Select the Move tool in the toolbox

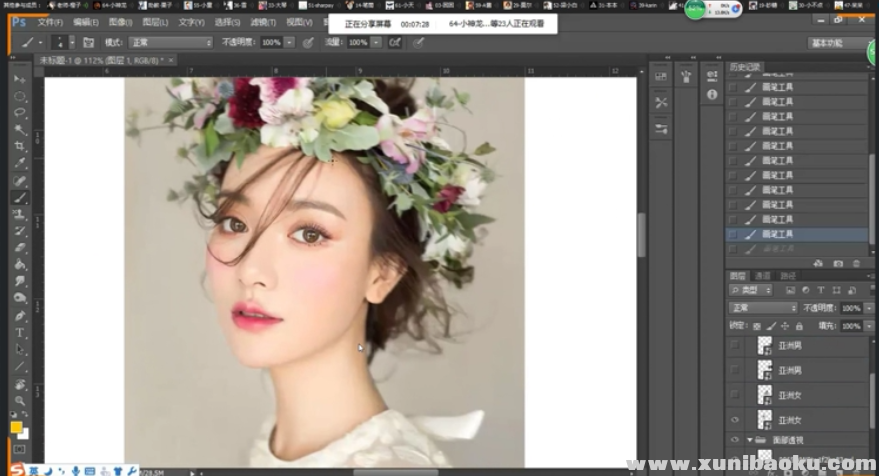click(x=19, y=79)
